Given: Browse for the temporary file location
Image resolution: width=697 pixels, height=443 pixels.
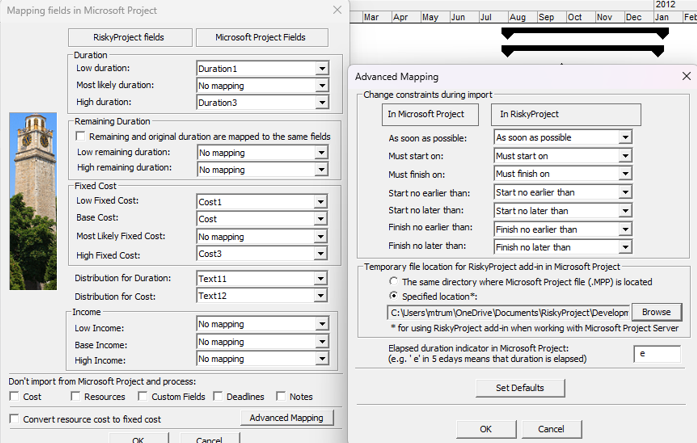Looking at the screenshot, I should [657, 312].
